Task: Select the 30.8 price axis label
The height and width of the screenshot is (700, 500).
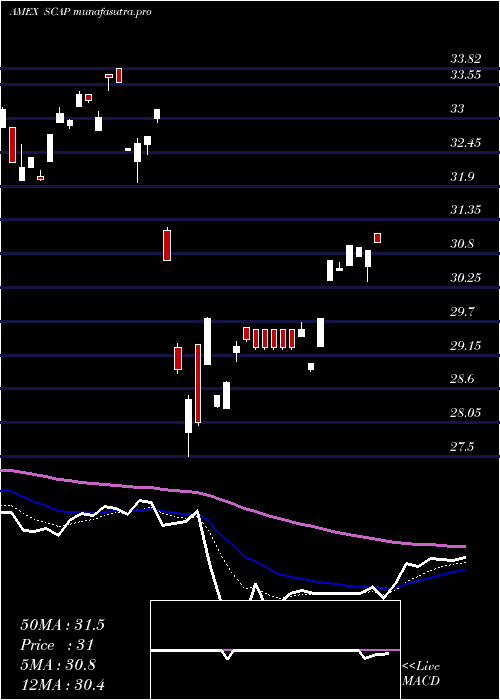Action: click(462, 244)
